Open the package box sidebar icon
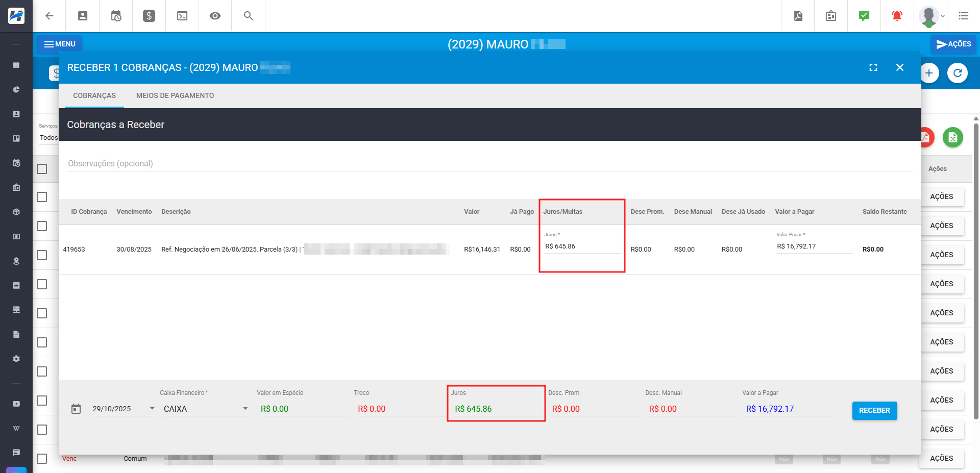 click(16, 212)
